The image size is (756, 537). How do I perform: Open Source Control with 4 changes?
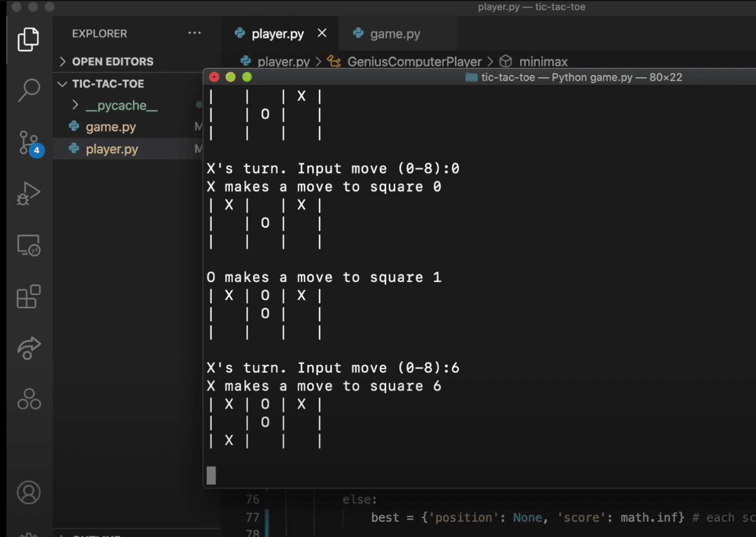(29, 143)
